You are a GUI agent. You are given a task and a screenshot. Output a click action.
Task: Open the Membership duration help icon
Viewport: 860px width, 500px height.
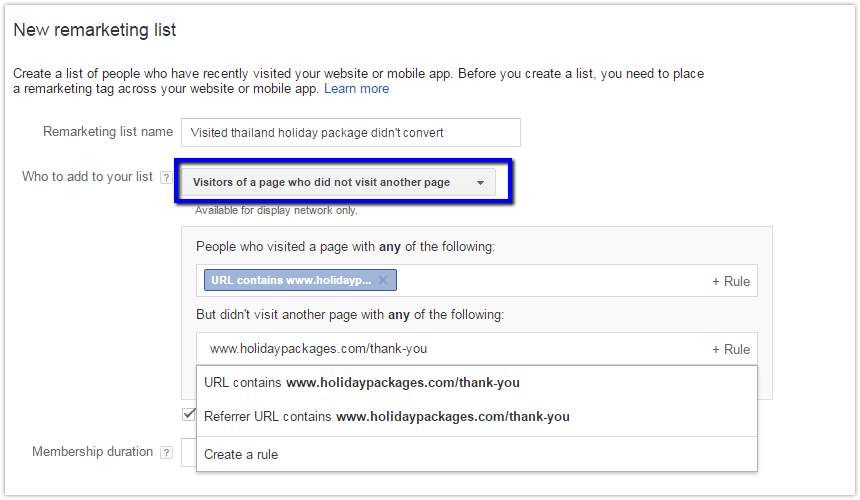[x=166, y=452]
